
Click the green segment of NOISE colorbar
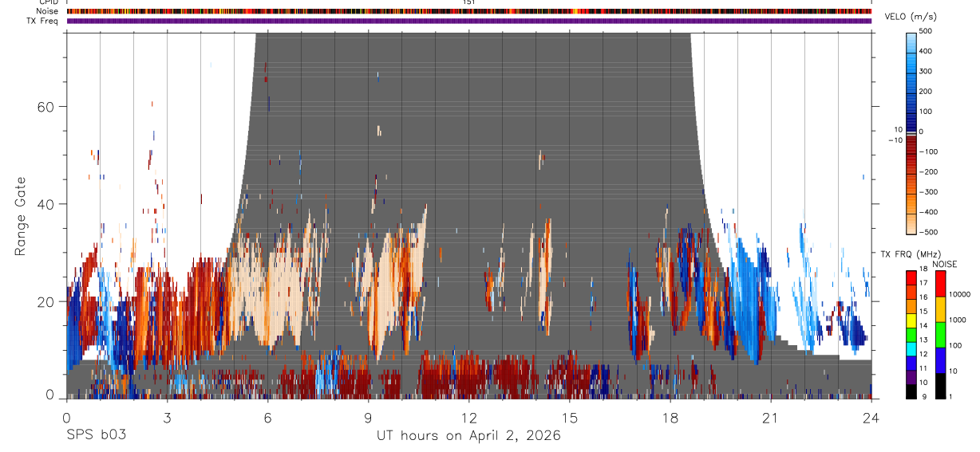[940, 334]
